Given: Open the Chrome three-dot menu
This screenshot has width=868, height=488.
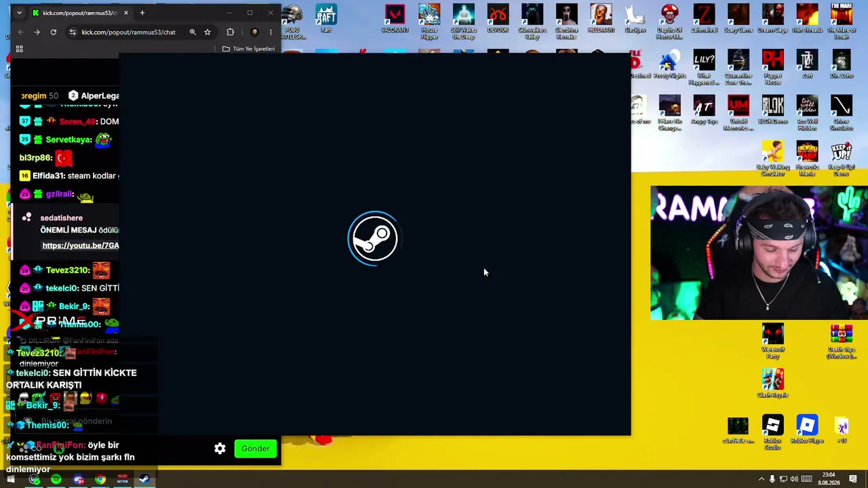Looking at the screenshot, I should pos(271,32).
